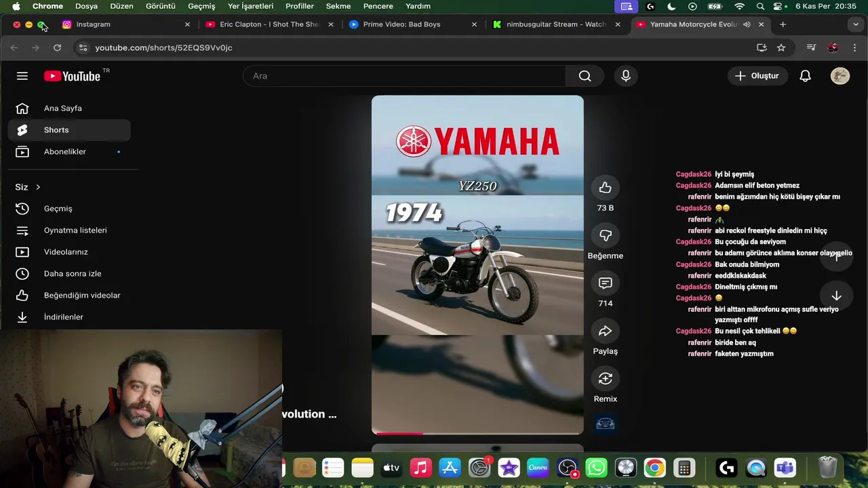Viewport: 868px width, 488px height.
Task: Switch to the Eric Clapton tab
Action: tap(269, 24)
